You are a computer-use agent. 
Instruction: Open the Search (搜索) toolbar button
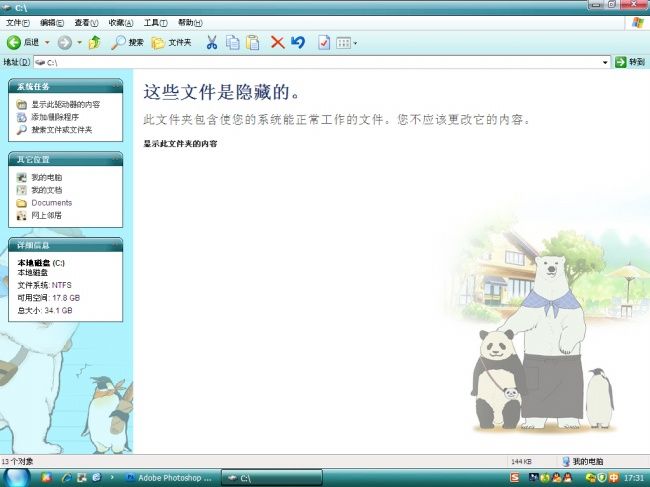[127, 42]
